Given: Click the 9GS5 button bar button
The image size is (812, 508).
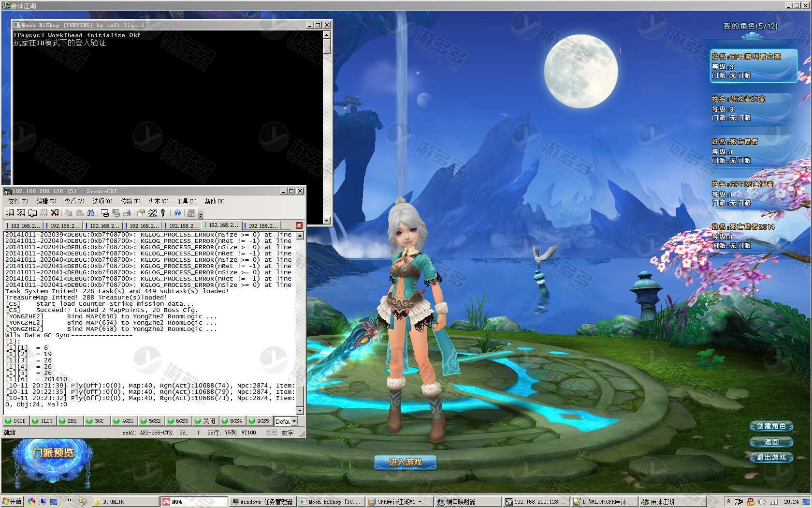Looking at the screenshot, I should [x=259, y=421].
